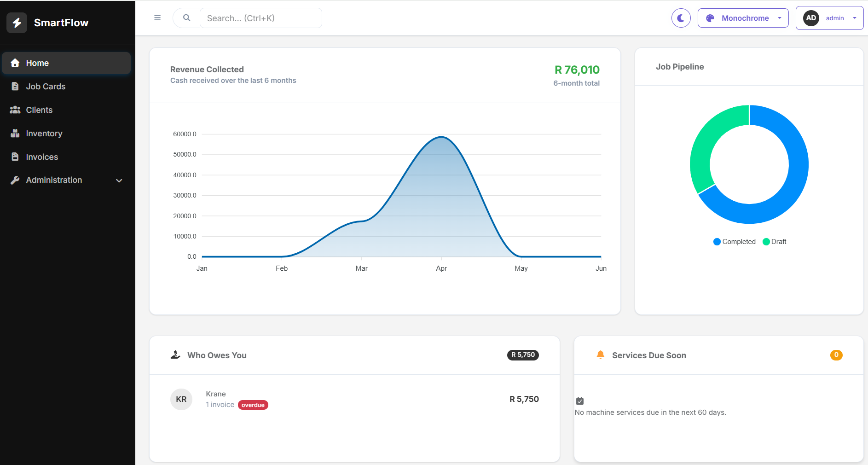
Task: Click the red overdue badge for Krane
Action: 253,405
